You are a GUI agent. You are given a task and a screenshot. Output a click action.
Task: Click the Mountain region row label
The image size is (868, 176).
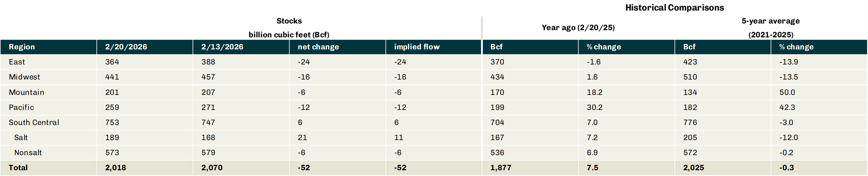point(26,92)
